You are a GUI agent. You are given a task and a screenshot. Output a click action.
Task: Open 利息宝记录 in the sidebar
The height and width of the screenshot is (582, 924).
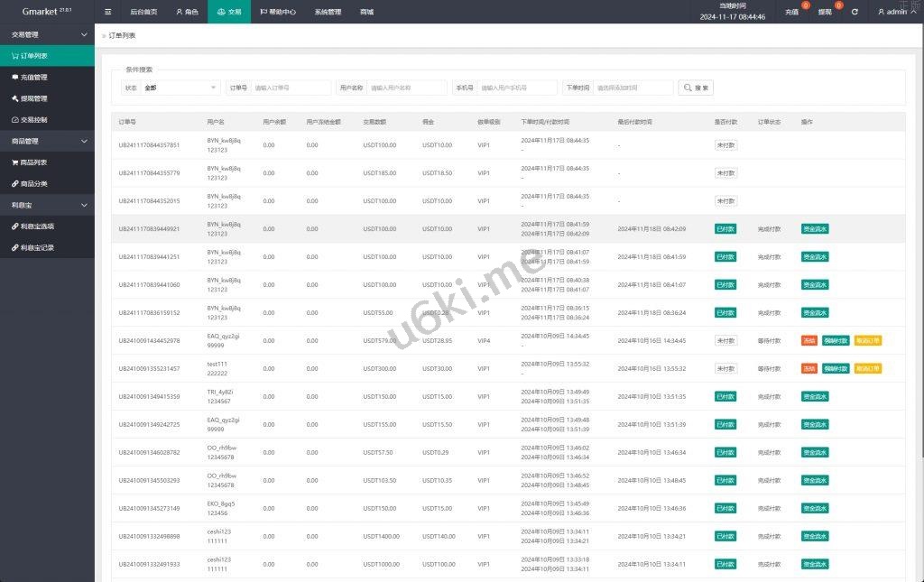[x=38, y=247]
